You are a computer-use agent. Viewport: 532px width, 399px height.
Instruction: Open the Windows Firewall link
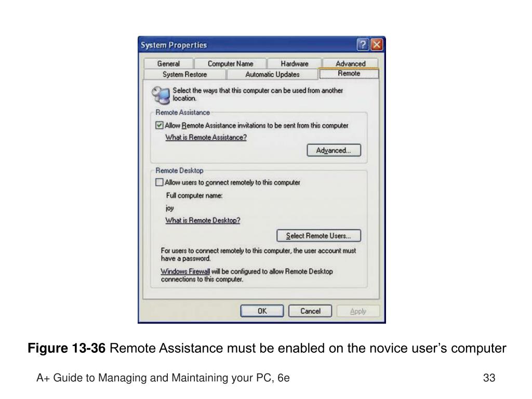point(185,271)
